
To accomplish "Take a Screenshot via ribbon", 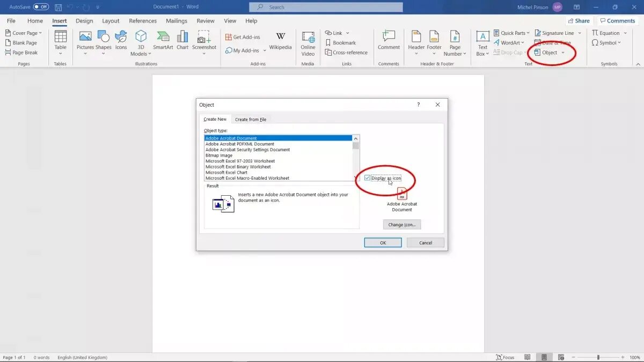I will pos(204,43).
